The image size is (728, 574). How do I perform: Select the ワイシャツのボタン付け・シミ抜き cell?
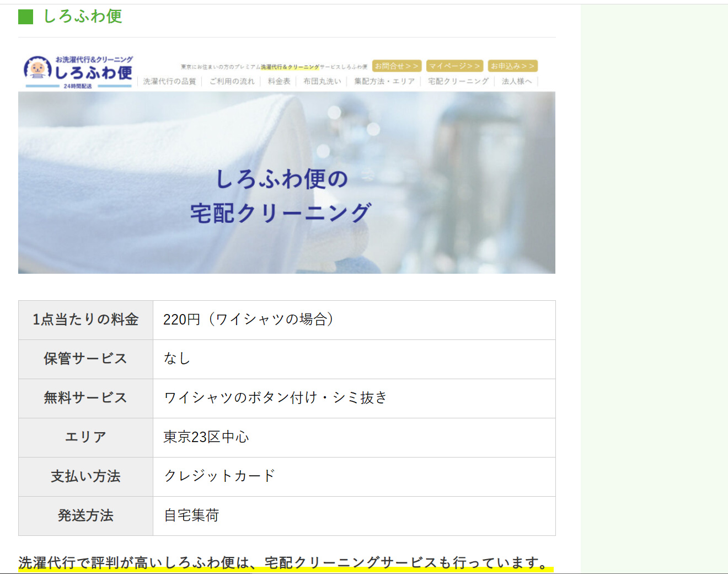(354, 398)
